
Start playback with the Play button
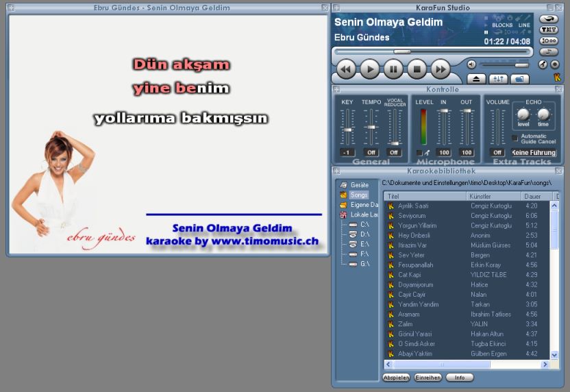point(370,69)
